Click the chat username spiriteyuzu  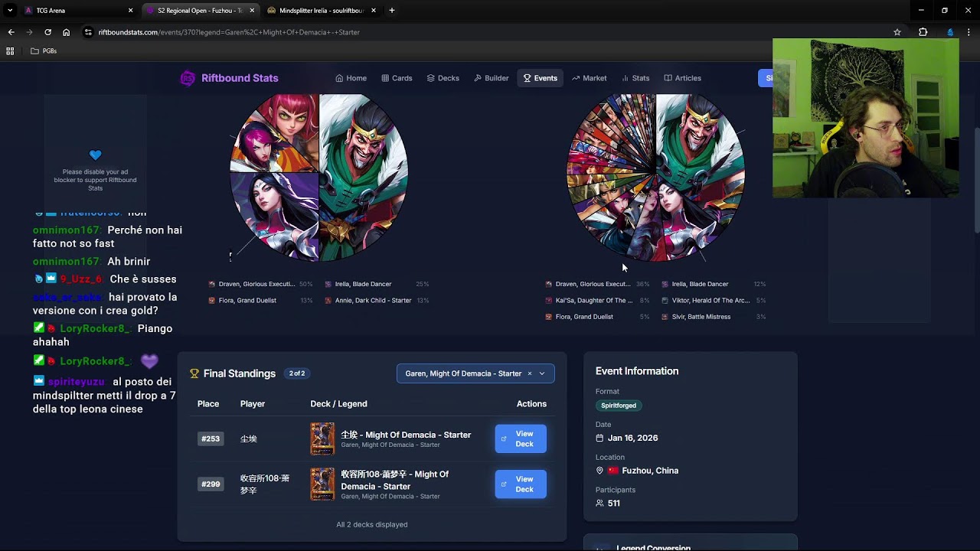pos(76,382)
